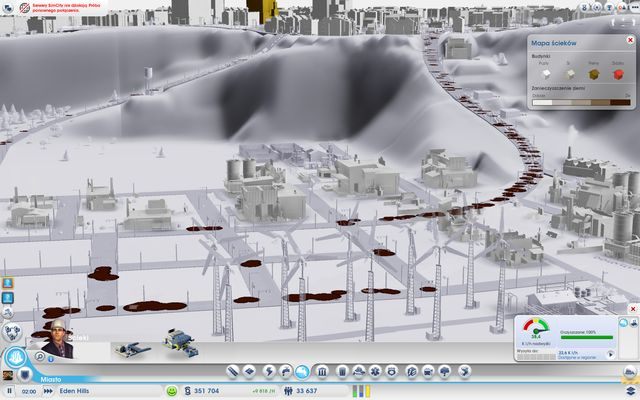Open the disasters menu icon
This screenshot has height=400, width=640.
pos(464,371)
